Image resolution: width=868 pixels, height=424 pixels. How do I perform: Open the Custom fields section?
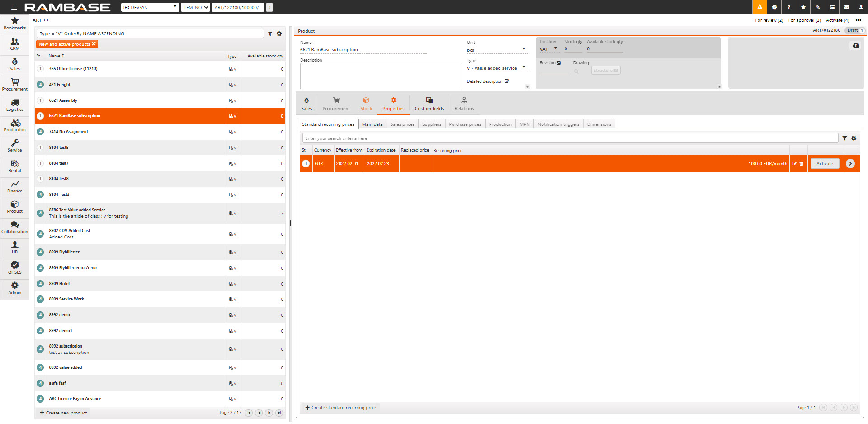coord(429,104)
